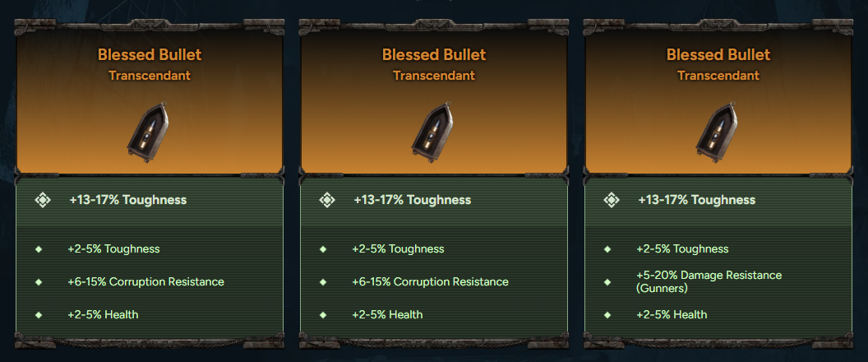Select +5-20% Damage Resistance (Gunners) stat
Image resolution: width=868 pixels, height=362 pixels.
tap(709, 281)
